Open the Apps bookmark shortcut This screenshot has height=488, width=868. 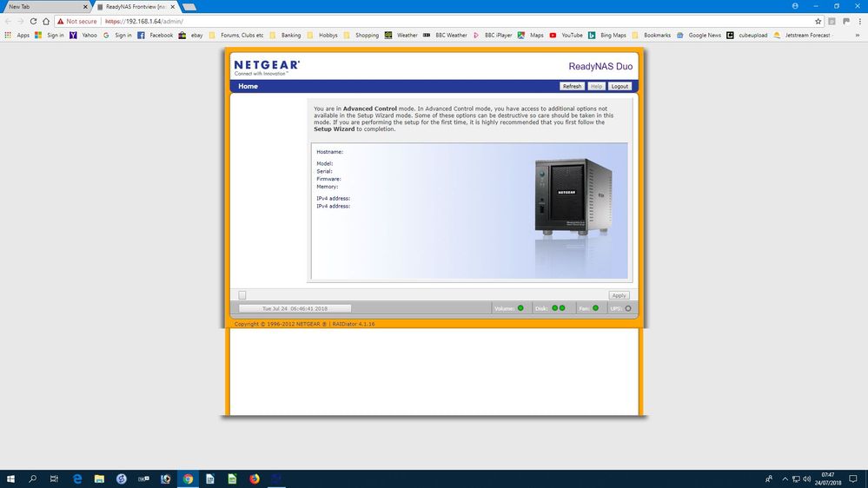click(17, 35)
